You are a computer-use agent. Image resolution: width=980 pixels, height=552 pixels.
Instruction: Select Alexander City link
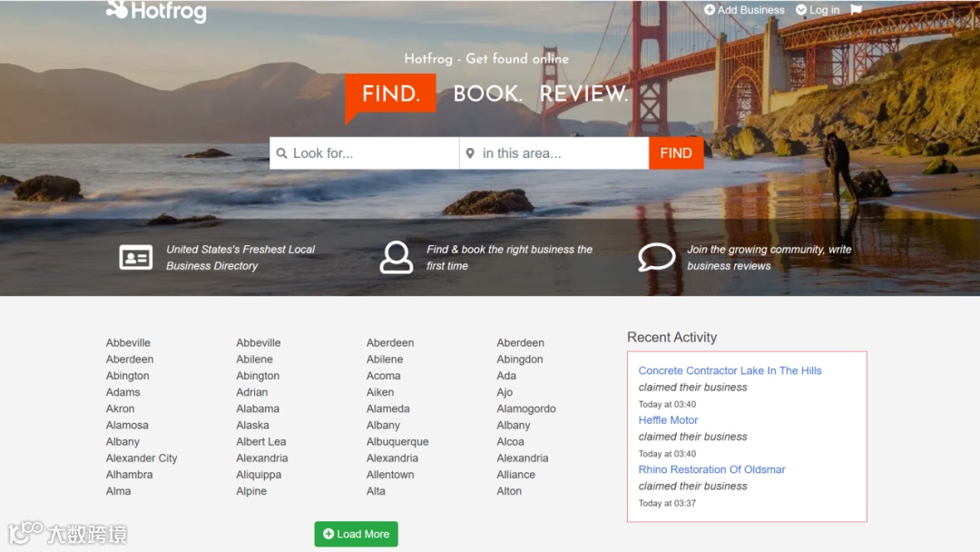tap(142, 458)
